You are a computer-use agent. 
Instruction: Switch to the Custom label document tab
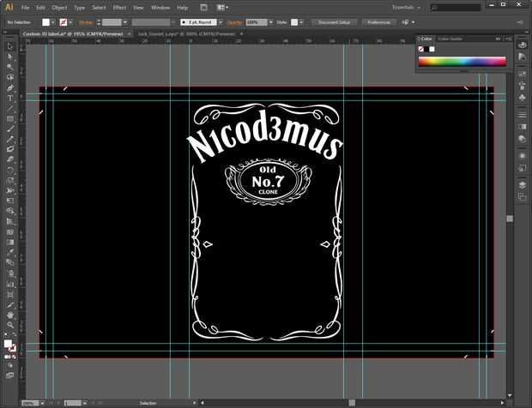coord(73,34)
